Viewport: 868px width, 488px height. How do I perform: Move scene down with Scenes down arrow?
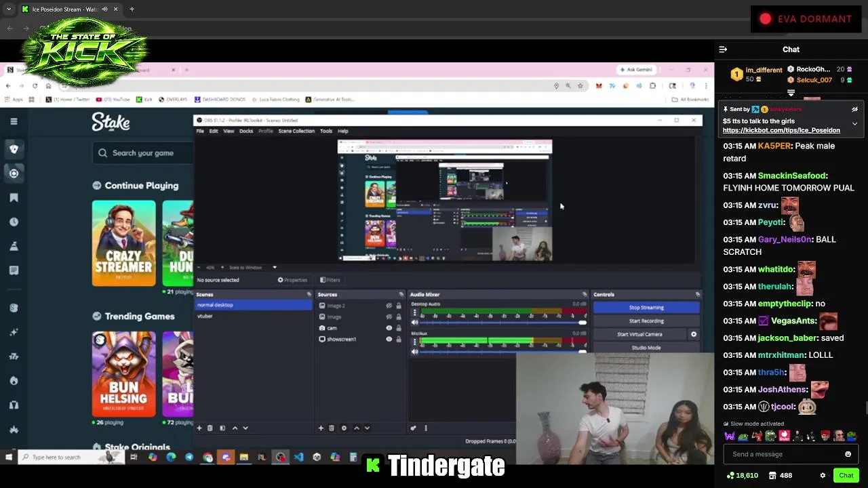(245, 428)
